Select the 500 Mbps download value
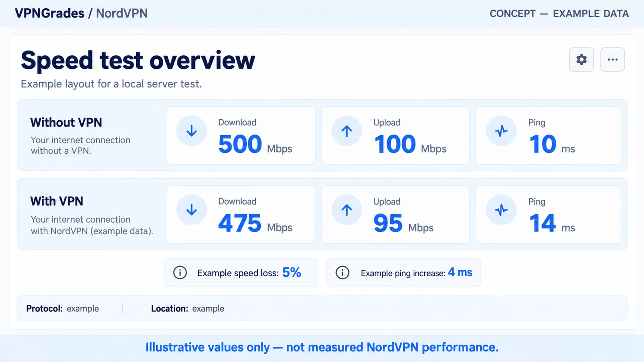The image size is (644, 362). pyautogui.click(x=255, y=144)
